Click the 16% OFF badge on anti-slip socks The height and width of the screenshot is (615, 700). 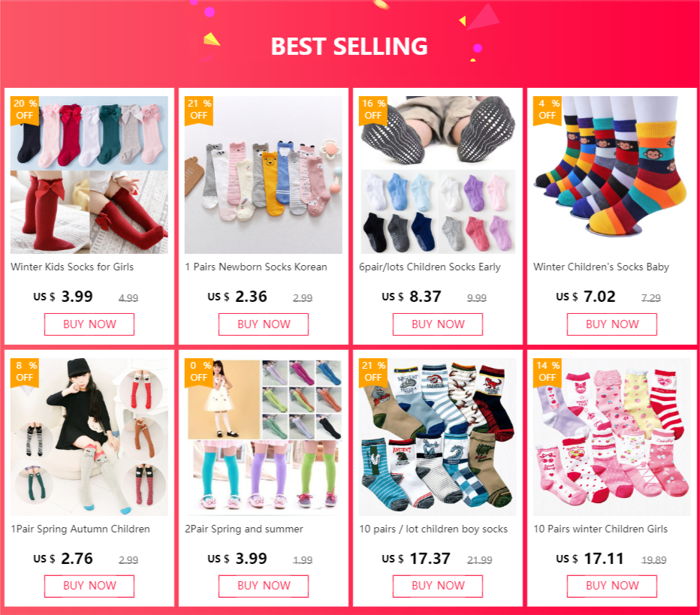[373, 110]
